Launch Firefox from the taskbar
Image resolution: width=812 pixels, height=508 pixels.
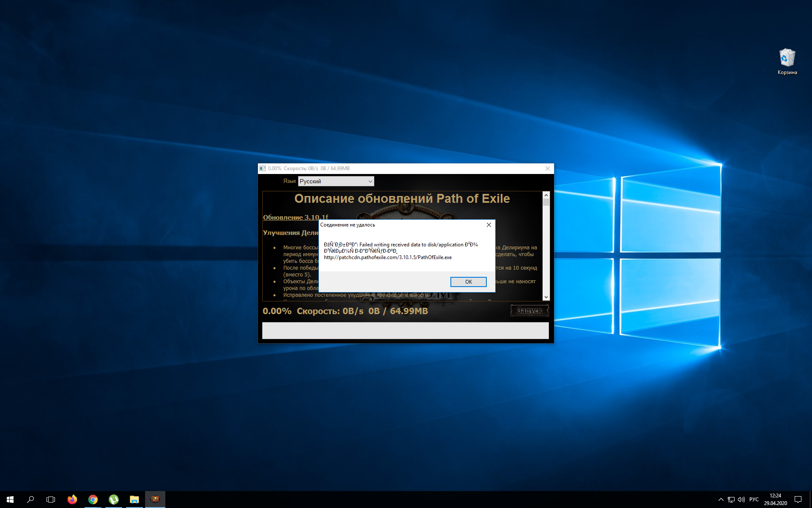point(72,500)
